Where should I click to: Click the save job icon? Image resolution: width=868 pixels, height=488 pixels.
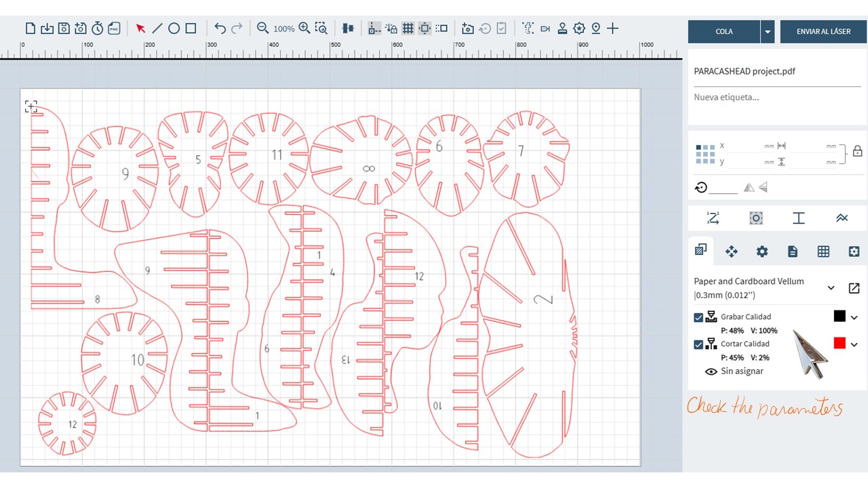64,28
